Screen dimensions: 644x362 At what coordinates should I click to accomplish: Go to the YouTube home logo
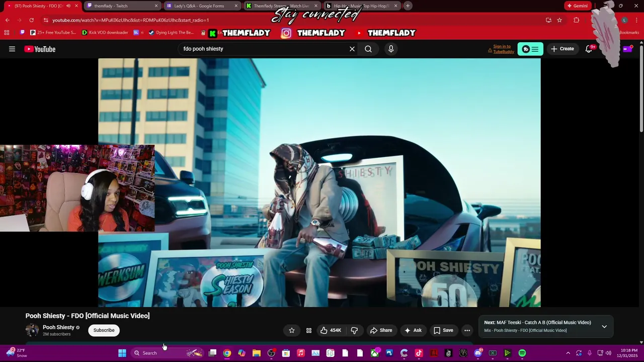click(x=40, y=49)
